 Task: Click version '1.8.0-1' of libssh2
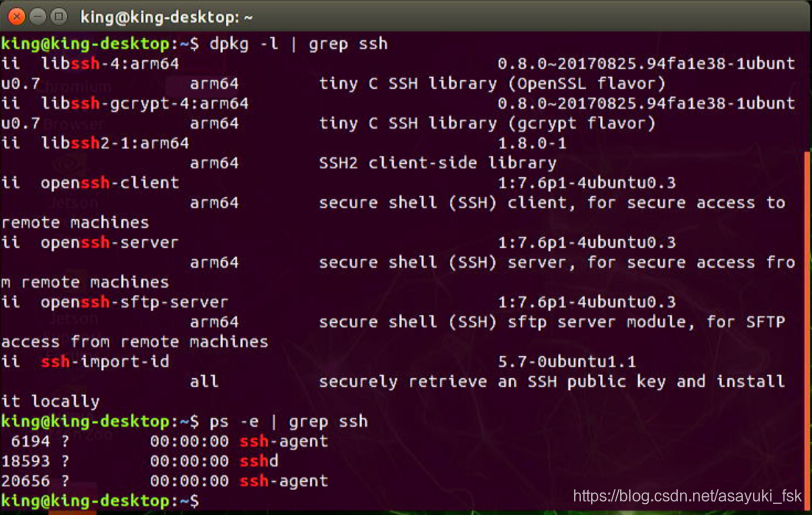coord(532,143)
